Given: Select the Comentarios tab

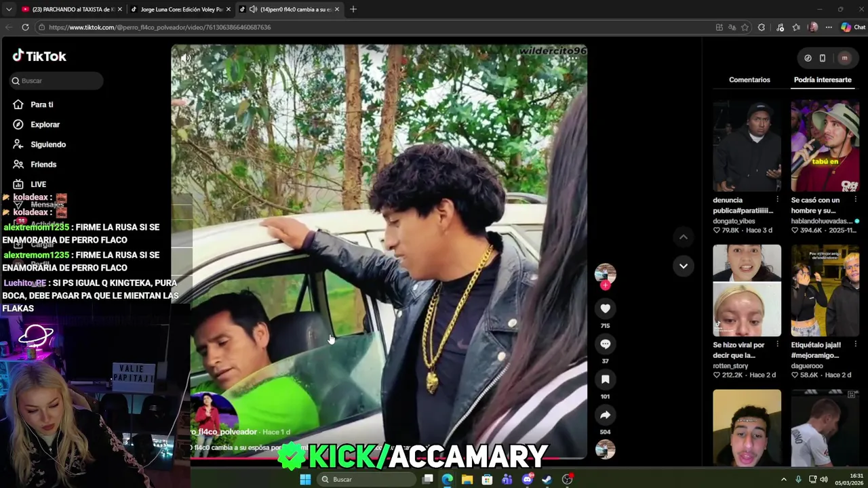Looking at the screenshot, I should coord(749,80).
